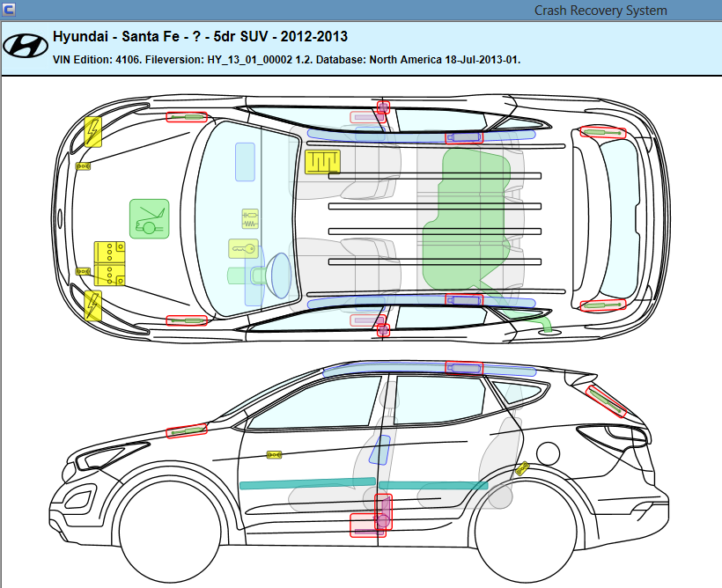722x588 pixels.
Task: Select the upper hood gas strut in top view
Action: [x=187, y=117]
